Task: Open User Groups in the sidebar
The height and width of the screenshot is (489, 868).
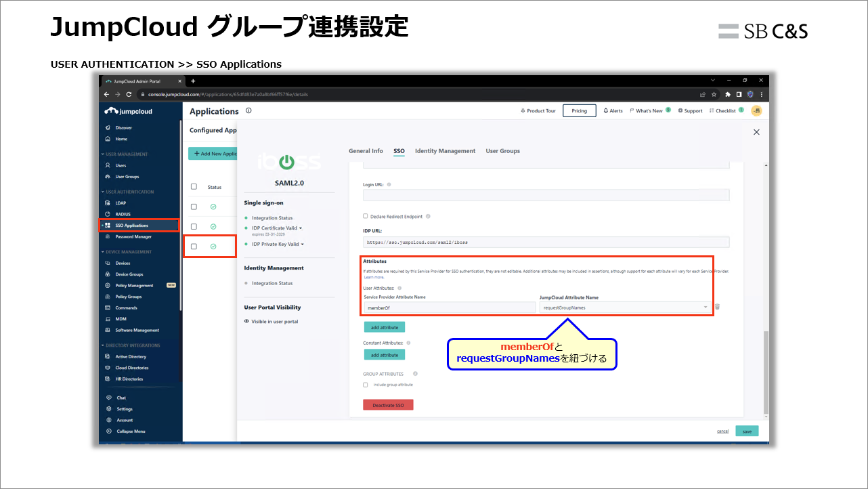Action: (x=127, y=177)
